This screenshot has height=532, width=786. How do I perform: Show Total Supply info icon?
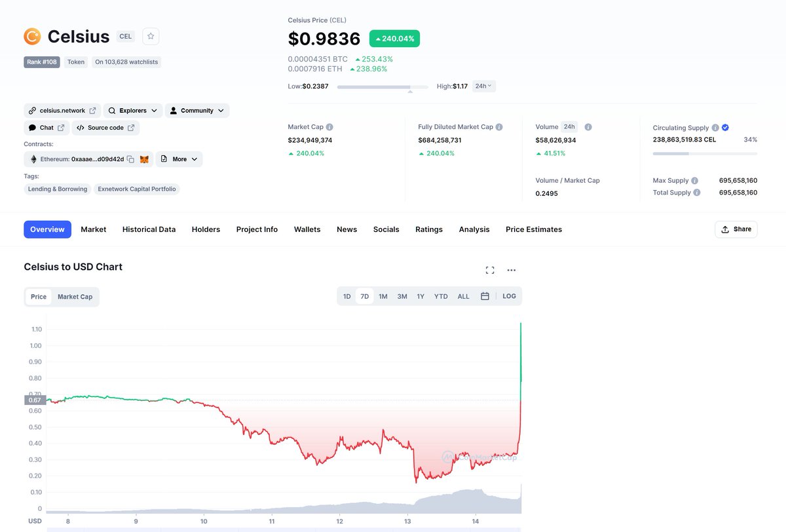(697, 193)
